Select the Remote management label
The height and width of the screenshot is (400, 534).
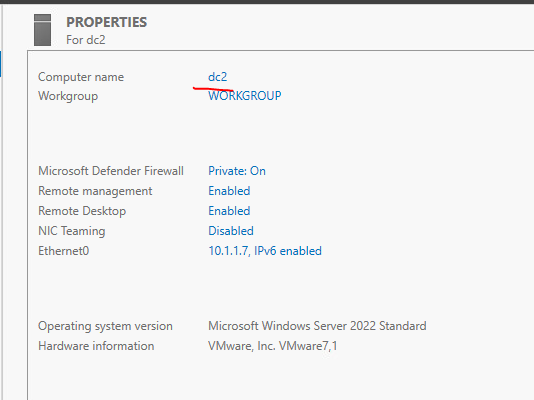coord(95,191)
